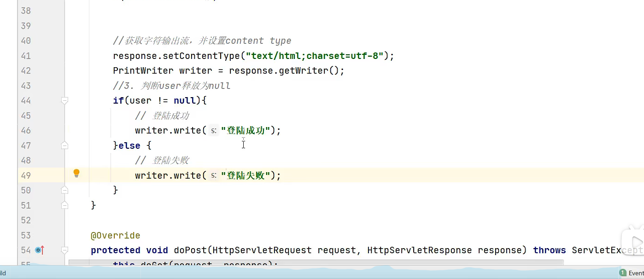Click line number 52 in the gutter
This screenshot has width=644, height=279.
pos(26,220)
